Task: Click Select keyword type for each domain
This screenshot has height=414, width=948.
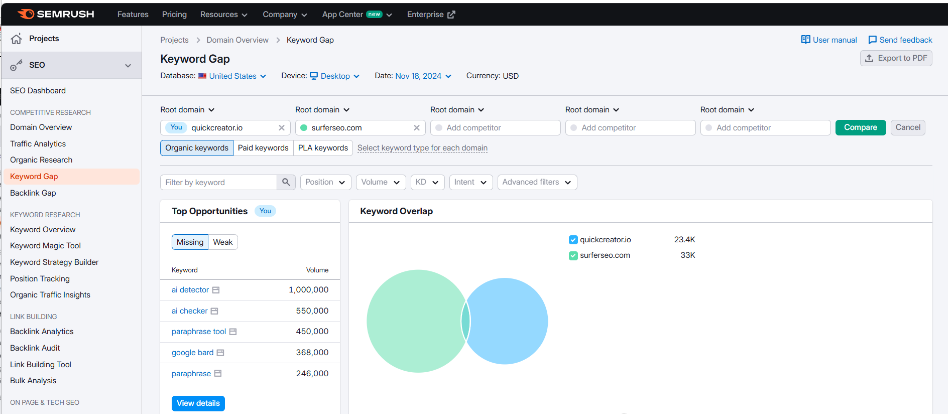Action: pos(423,148)
